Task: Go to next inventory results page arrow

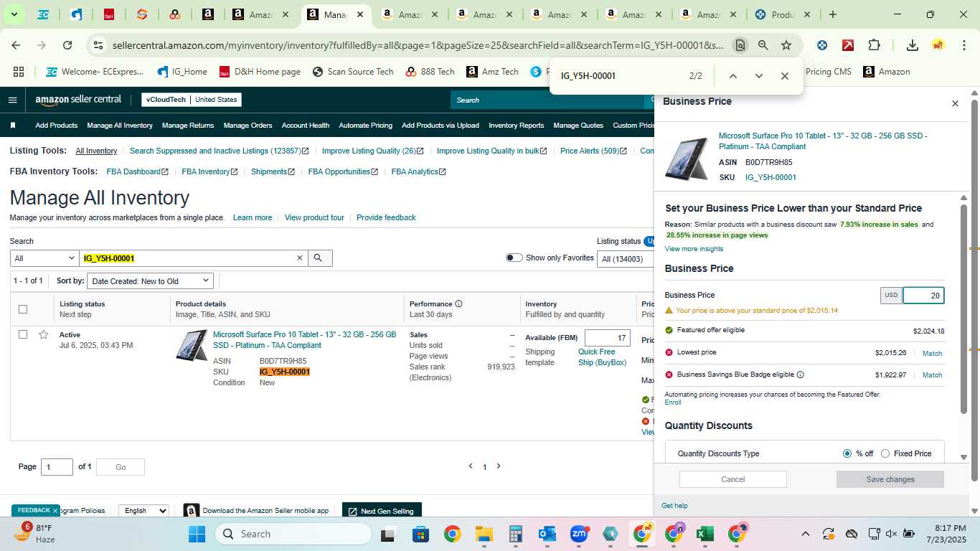Action: point(499,466)
